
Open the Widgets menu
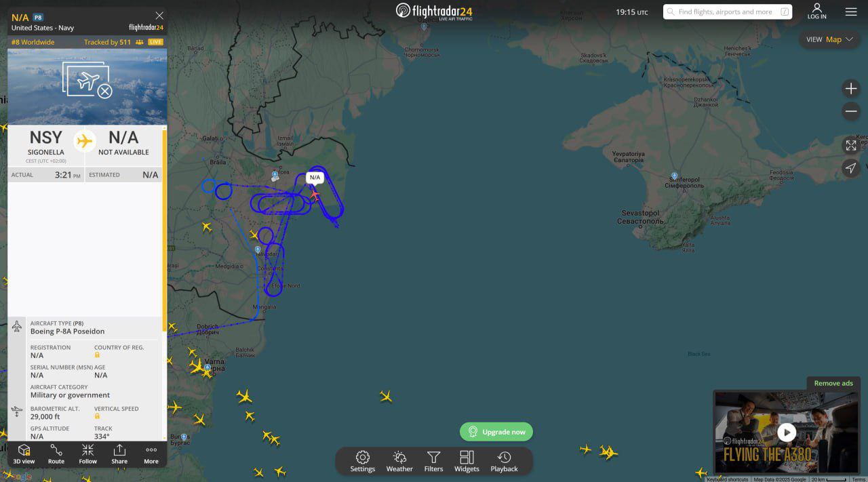point(467,461)
